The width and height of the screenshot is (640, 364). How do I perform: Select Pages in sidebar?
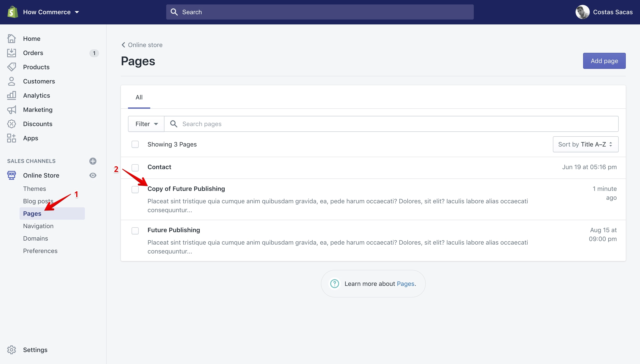click(52, 214)
